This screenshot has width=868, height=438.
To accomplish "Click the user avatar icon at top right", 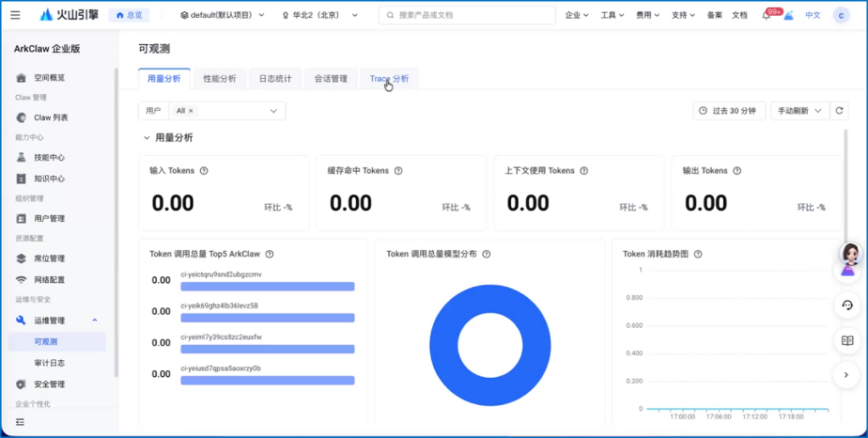I will [x=840, y=15].
